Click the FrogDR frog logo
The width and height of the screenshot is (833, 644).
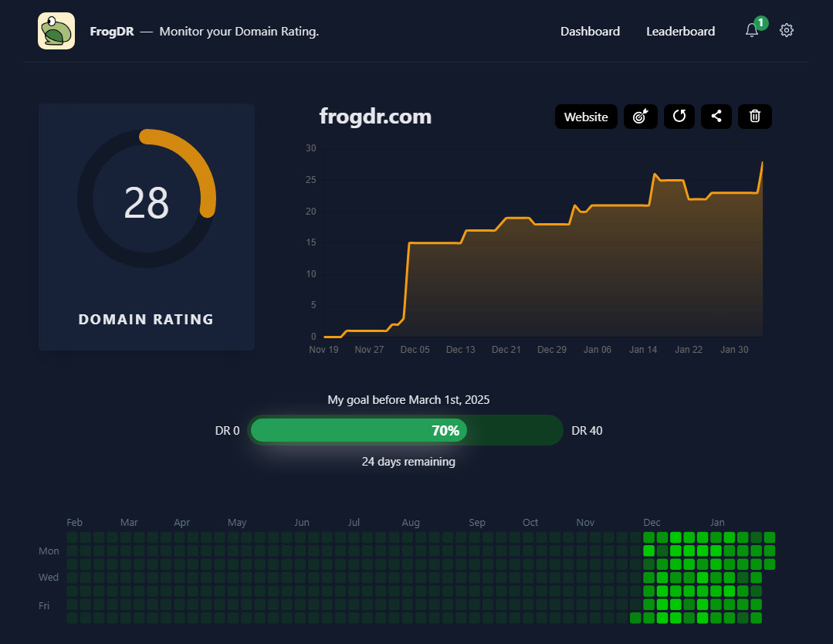click(x=56, y=31)
